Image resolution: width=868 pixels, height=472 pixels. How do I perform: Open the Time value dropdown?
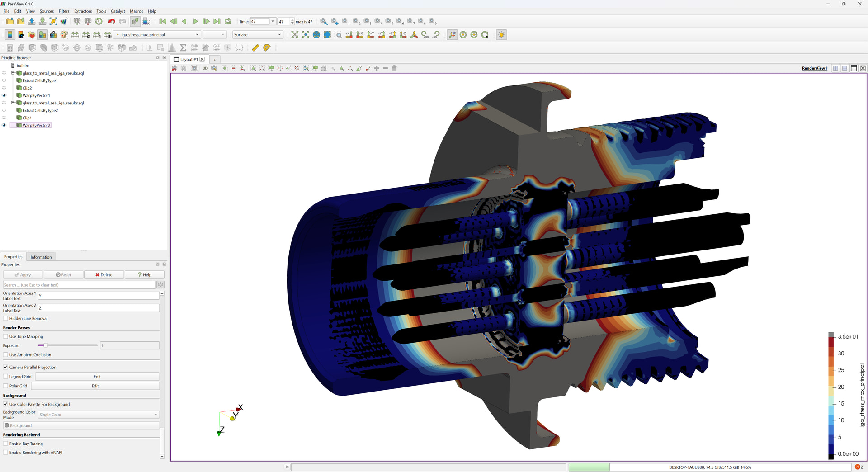click(273, 21)
